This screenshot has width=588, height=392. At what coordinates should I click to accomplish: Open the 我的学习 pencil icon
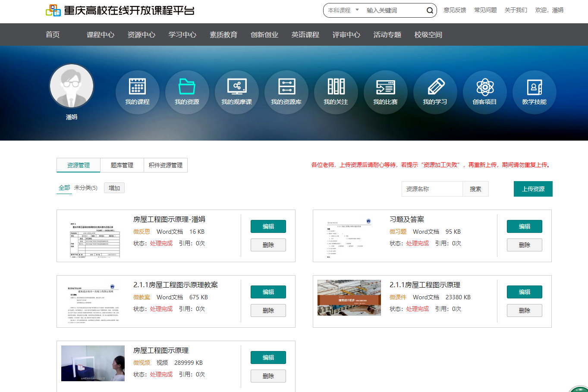[435, 87]
